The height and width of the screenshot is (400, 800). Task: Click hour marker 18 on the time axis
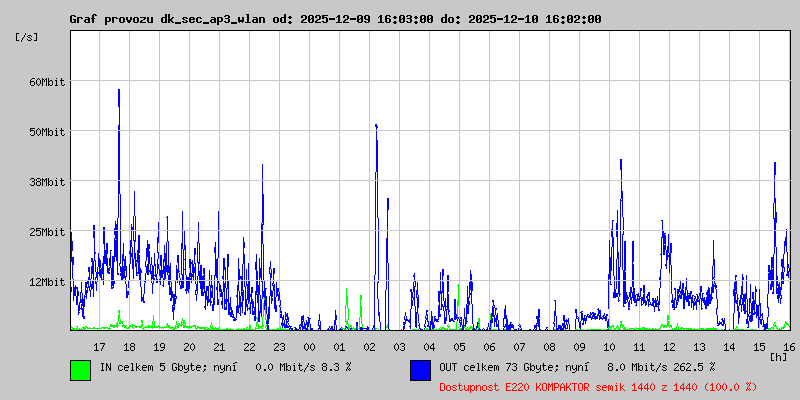(x=129, y=346)
